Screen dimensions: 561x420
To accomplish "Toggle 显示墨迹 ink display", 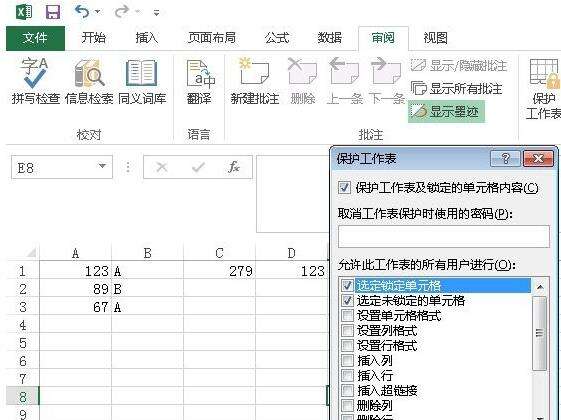I will pos(446,112).
